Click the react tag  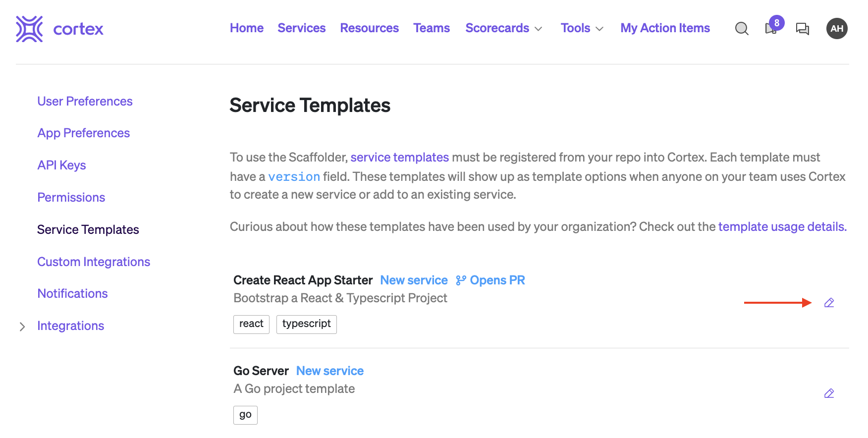(x=252, y=325)
